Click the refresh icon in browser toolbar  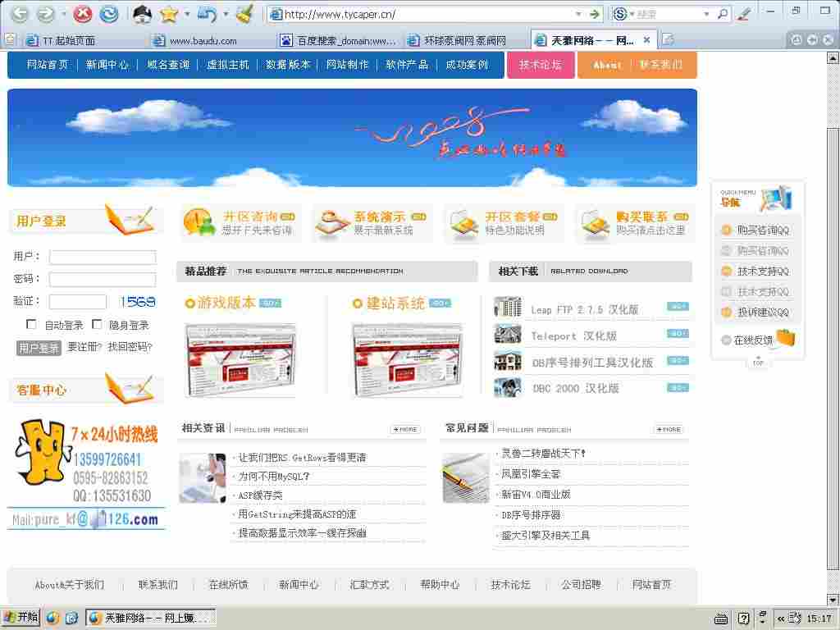[x=108, y=14]
